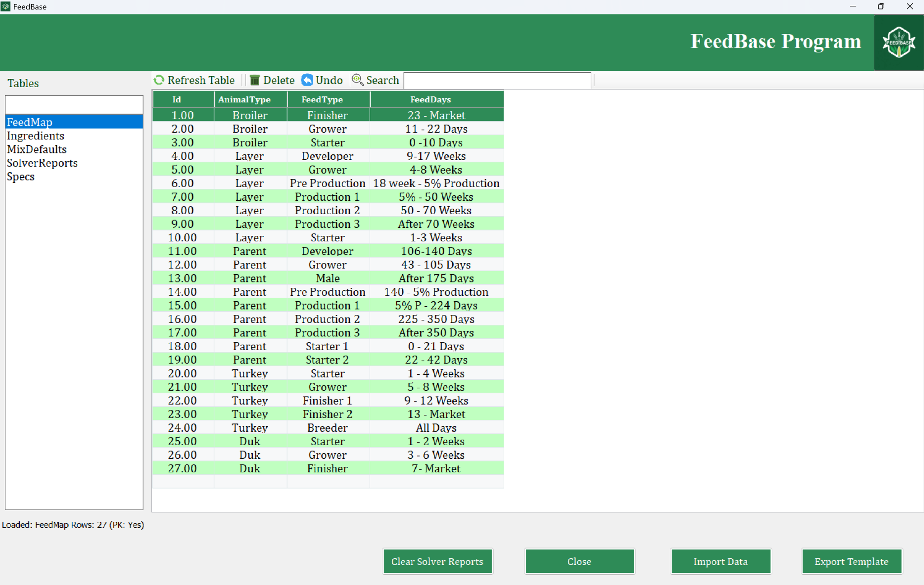Select the MixDefaults table
Image resolution: width=924 pixels, height=585 pixels.
click(x=37, y=149)
